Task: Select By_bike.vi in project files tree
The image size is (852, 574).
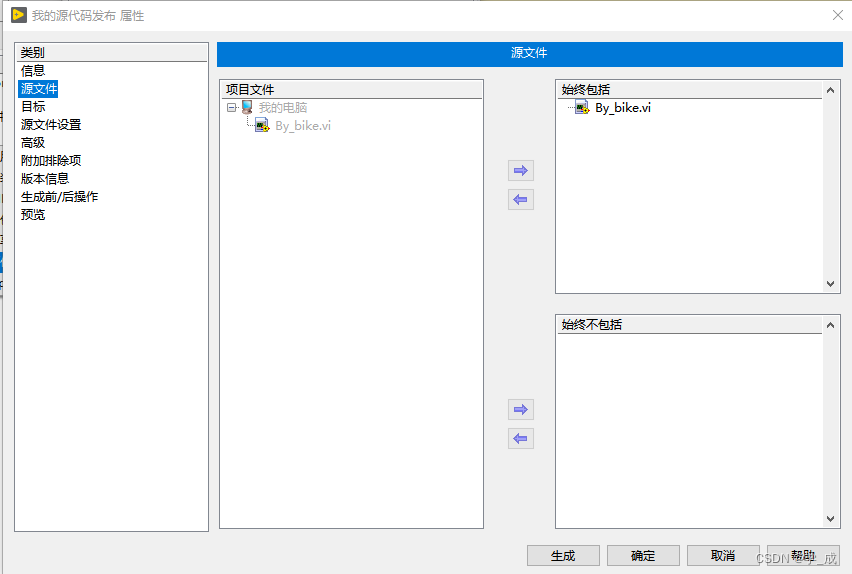Action: tap(303, 126)
